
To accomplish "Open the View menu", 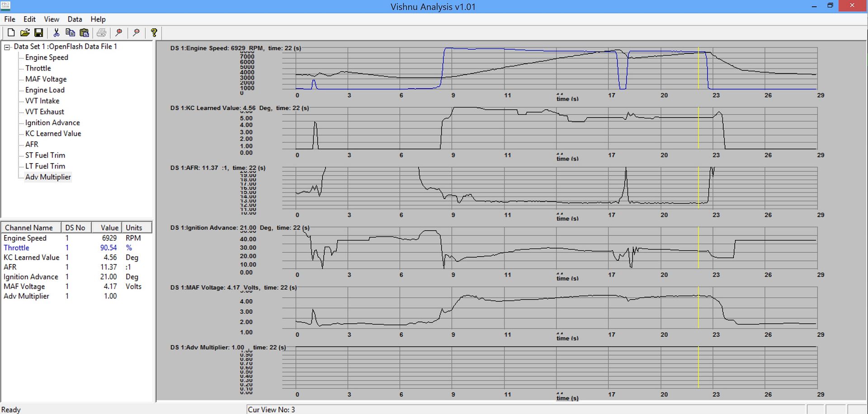I will click(x=51, y=19).
